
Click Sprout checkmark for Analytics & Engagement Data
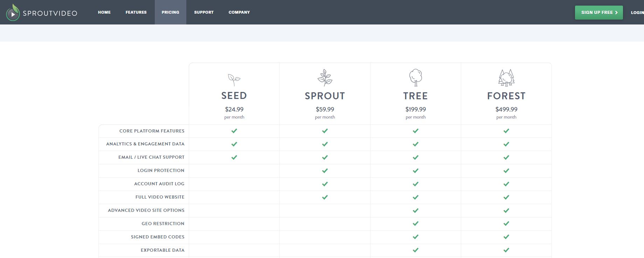coord(325,144)
